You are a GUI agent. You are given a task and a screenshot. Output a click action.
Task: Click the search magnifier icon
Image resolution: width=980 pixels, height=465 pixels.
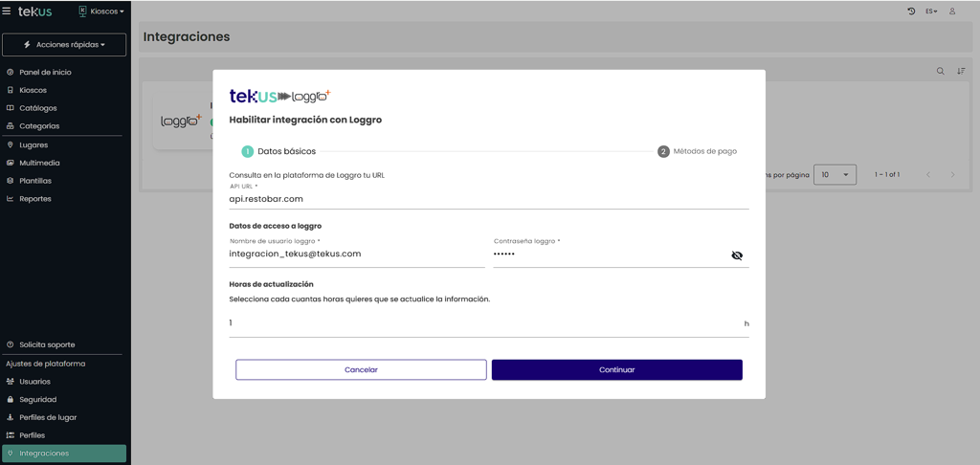(941, 71)
